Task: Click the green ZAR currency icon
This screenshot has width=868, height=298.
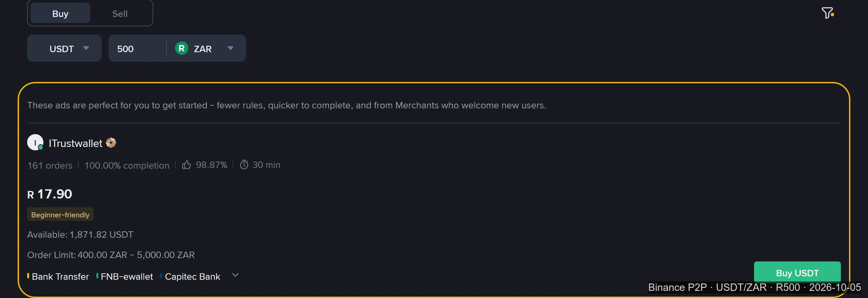Action: [x=182, y=48]
